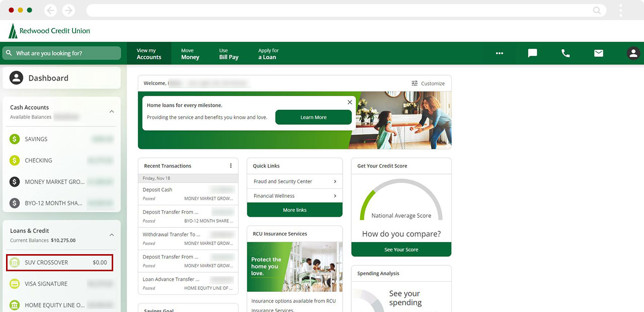Open the Loan Advance Transfer transaction
Viewport: 644px width, 312px height.
188,283
